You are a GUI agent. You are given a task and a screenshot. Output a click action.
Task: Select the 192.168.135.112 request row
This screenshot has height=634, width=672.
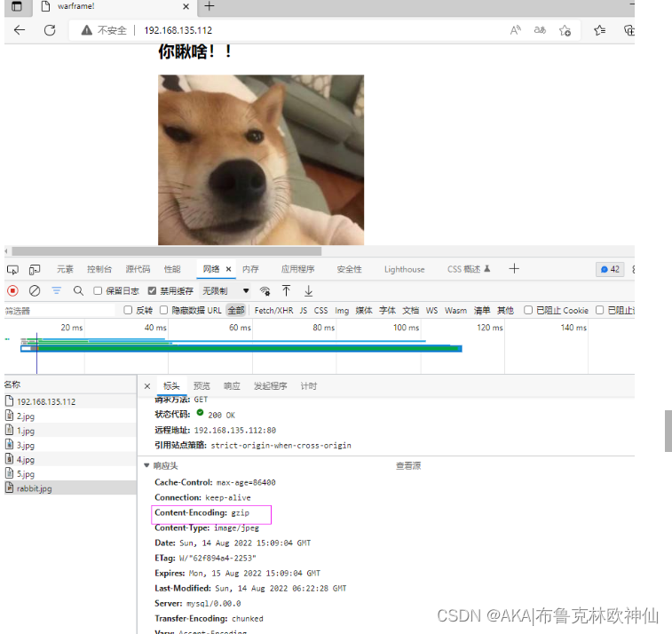pyautogui.click(x=70, y=401)
